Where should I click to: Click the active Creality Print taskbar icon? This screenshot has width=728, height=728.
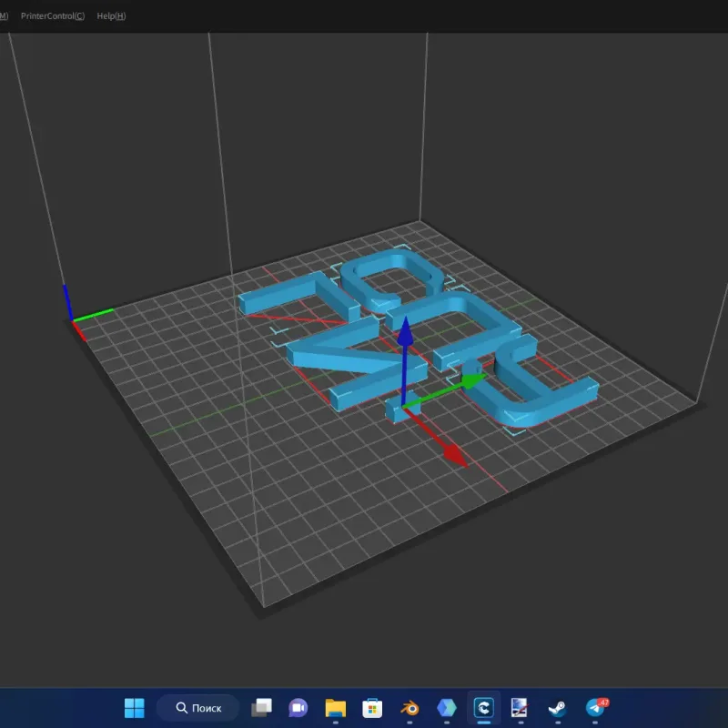(x=484, y=708)
